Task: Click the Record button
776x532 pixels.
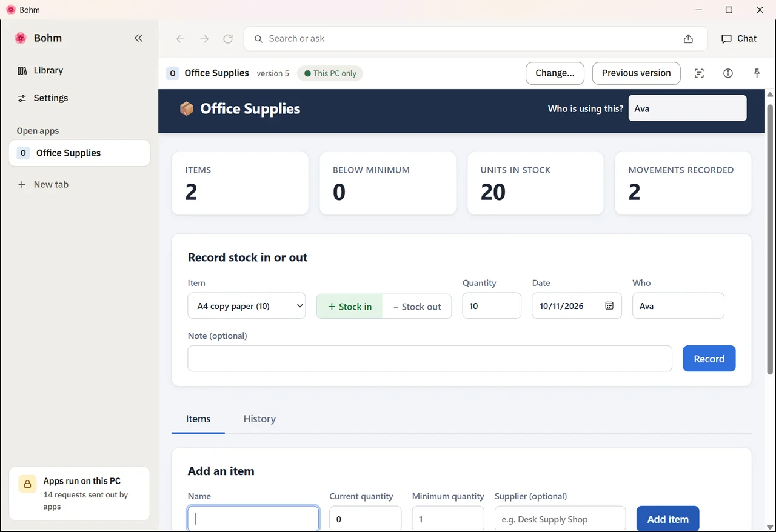Action: tap(709, 359)
